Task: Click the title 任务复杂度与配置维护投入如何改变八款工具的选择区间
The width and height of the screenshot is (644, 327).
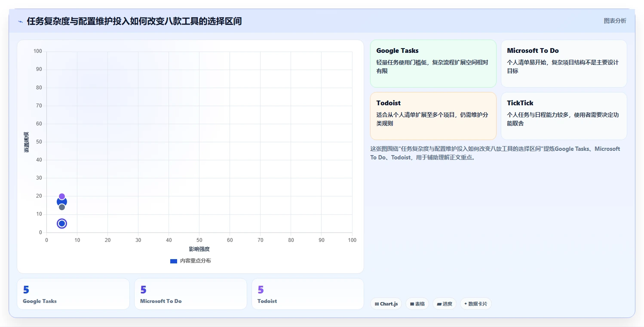Action: (x=134, y=21)
